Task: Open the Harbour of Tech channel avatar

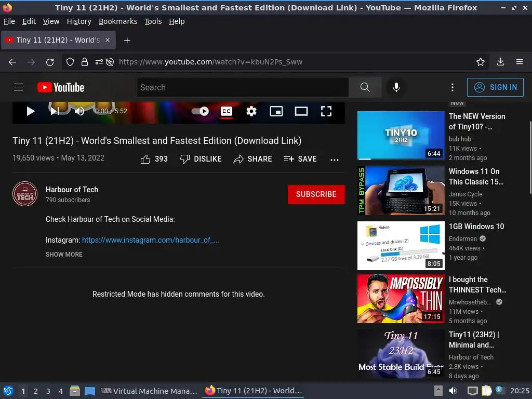Action: (x=25, y=194)
